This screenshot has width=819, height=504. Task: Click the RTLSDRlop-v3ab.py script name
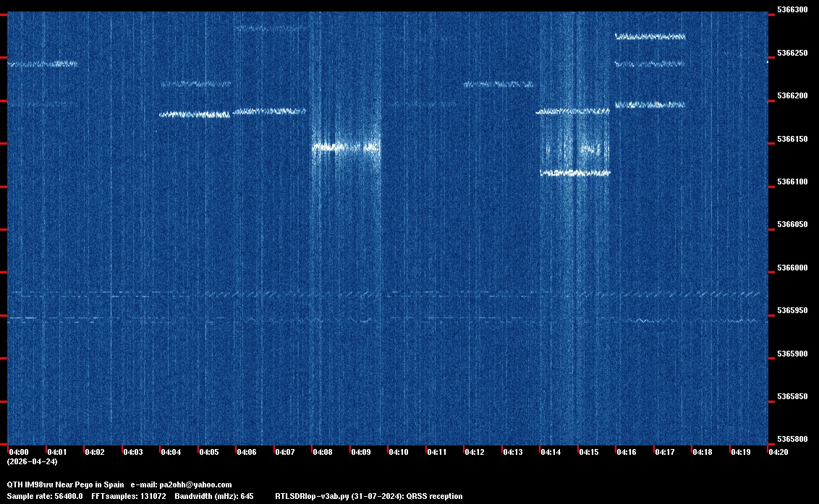tap(312, 496)
